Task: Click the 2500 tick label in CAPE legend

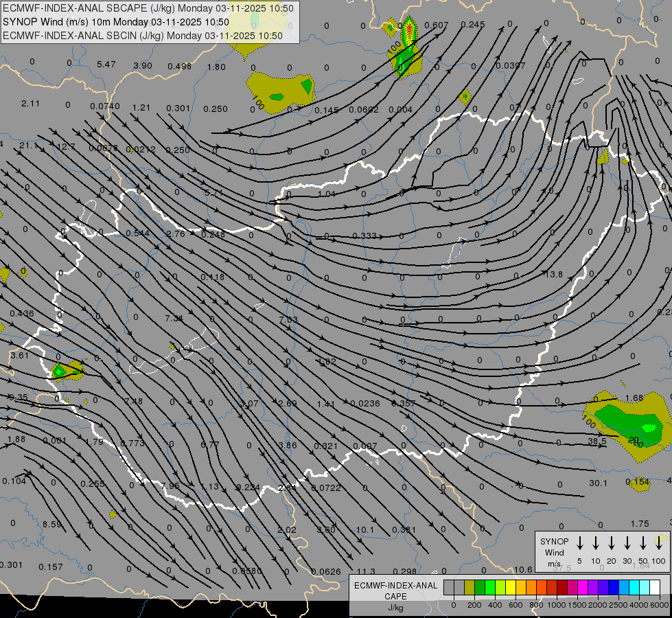Action: (x=618, y=605)
